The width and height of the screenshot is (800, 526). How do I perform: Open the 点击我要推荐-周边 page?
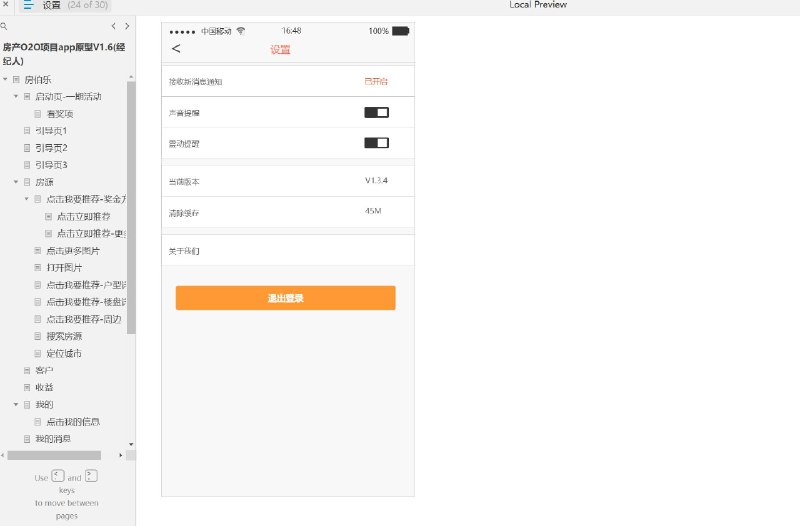84,319
